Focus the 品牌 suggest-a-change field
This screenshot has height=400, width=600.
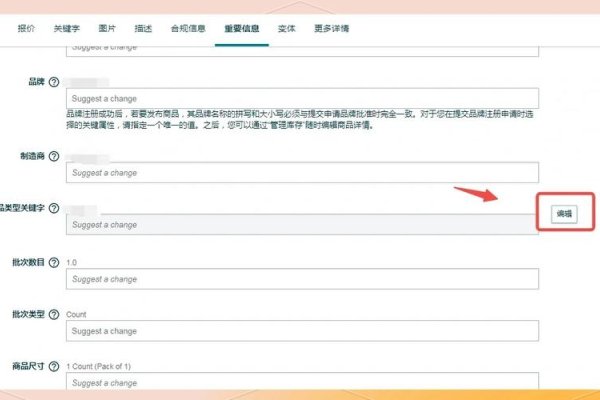point(302,98)
